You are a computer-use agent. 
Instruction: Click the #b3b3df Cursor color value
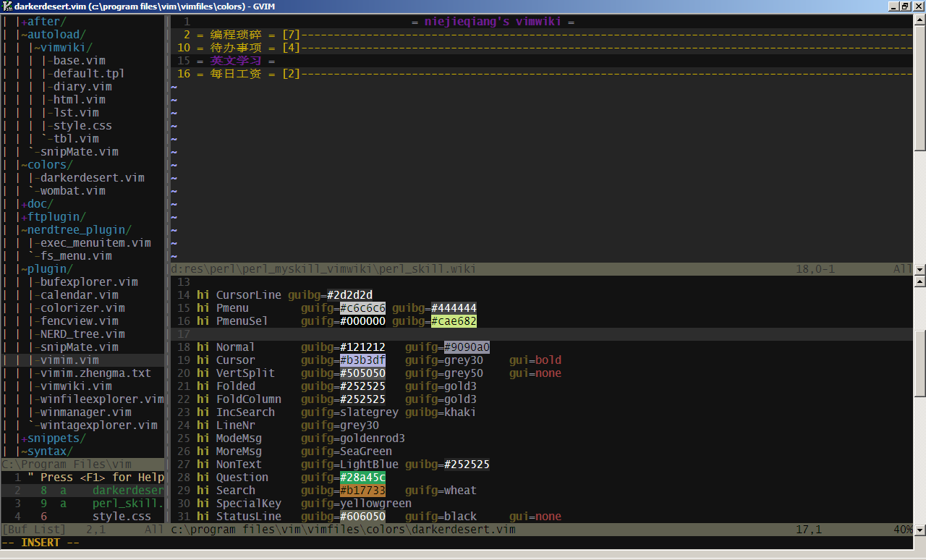362,360
